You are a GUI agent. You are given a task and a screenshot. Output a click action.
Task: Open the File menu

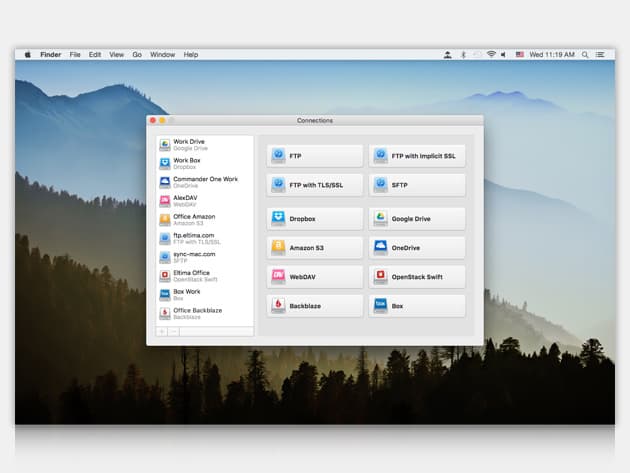pyautogui.click(x=75, y=54)
